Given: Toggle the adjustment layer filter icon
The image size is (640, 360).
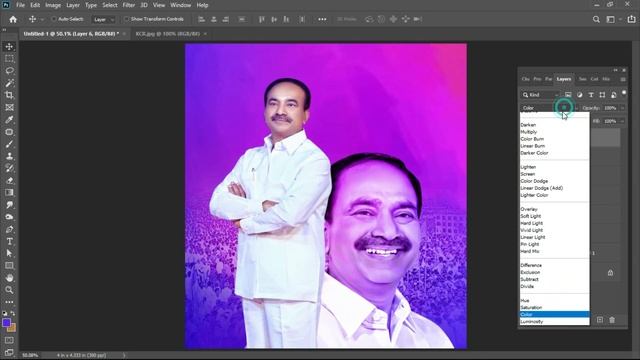Looking at the screenshot, I should 580,95.
